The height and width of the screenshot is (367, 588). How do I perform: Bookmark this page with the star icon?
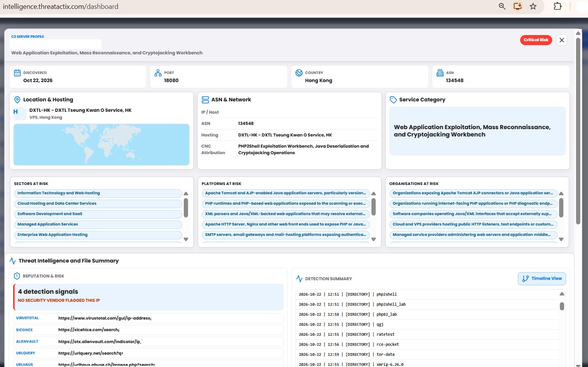point(533,6)
